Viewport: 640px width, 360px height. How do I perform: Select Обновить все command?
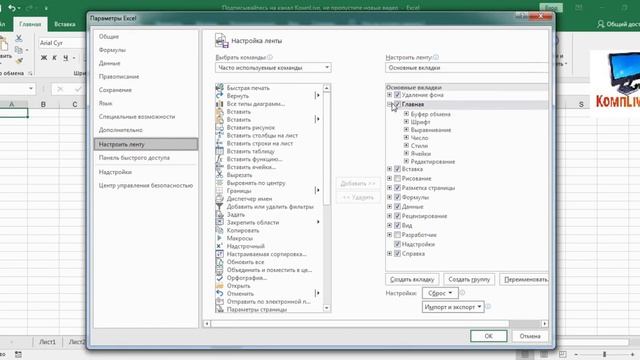tap(269, 262)
